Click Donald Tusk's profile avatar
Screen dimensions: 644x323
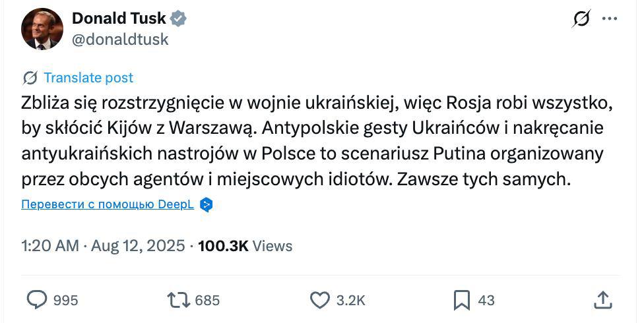tap(42, 30)
